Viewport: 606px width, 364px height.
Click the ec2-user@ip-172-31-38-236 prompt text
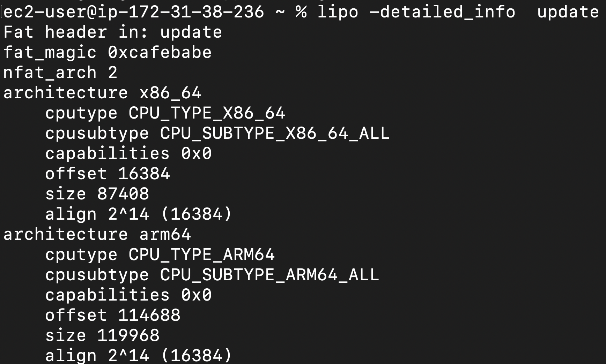point(134,12)
